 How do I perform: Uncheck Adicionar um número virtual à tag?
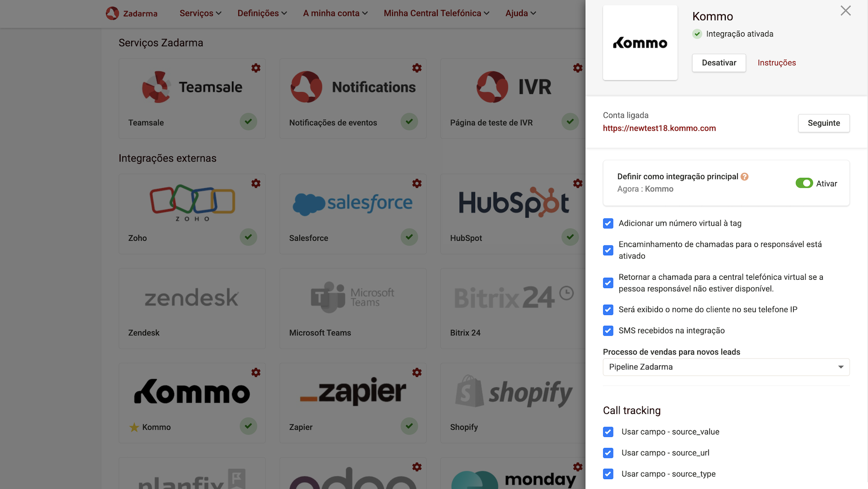(x=608, y=223)
